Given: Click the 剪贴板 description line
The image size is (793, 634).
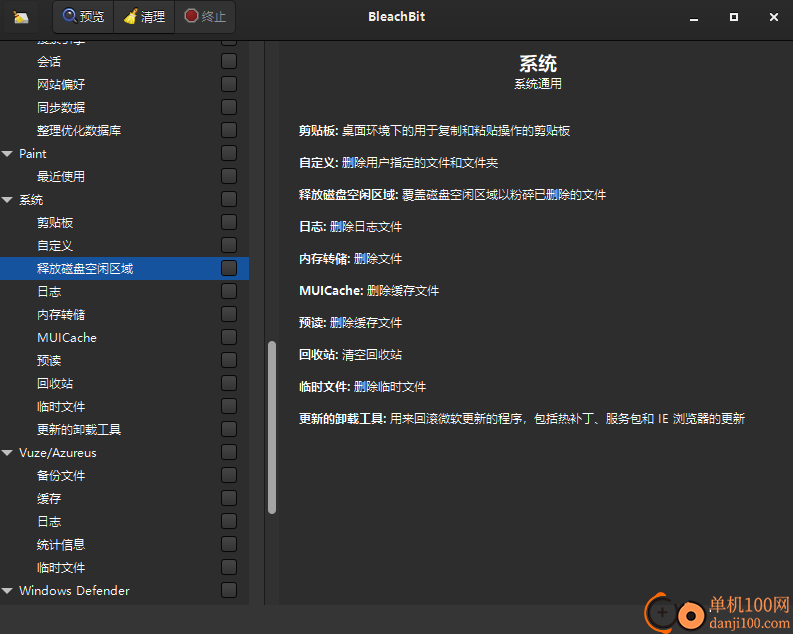Looking at the screenshot, I should click(434, 131).
